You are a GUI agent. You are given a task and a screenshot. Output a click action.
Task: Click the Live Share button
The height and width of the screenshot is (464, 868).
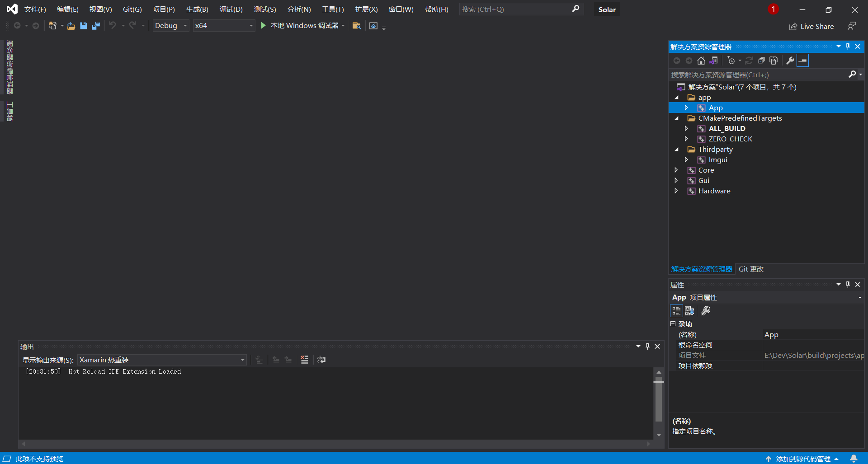(812, 27)
